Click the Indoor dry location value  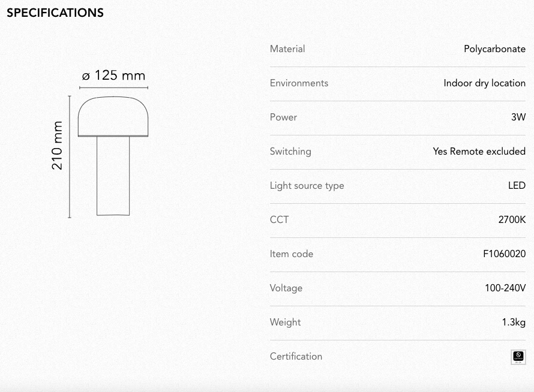484,83
